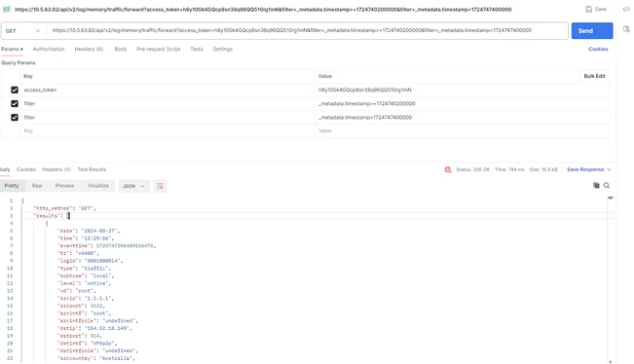Copy the response body with copy icon

tap(596, 186)
